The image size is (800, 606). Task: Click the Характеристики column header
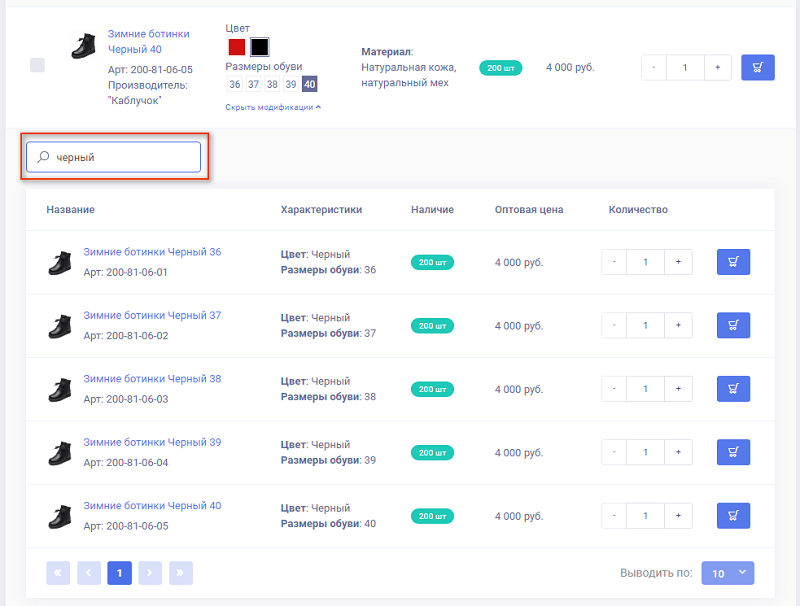[321, 210]
